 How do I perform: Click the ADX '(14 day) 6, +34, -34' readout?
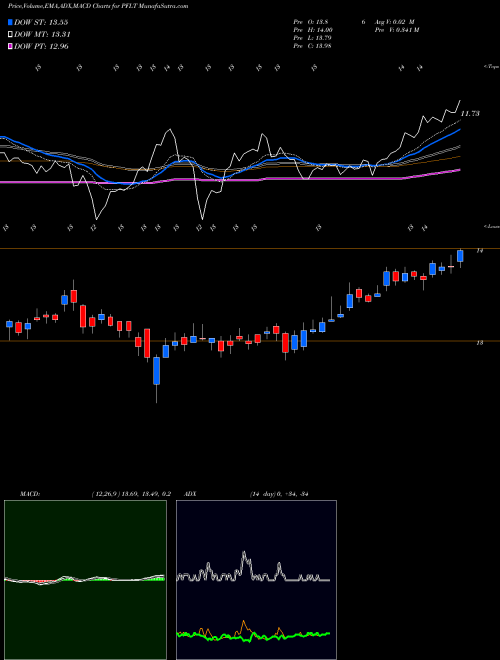coord(279,494)
